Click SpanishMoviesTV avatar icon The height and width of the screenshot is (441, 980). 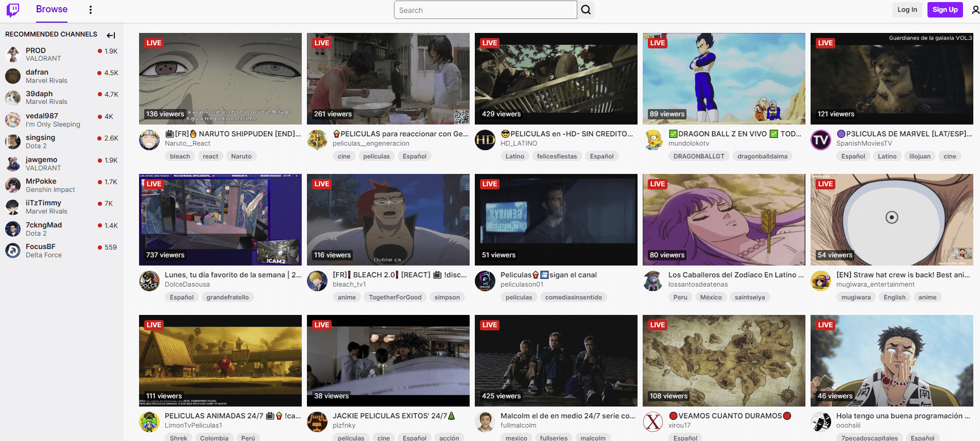[x=821, y=140]
